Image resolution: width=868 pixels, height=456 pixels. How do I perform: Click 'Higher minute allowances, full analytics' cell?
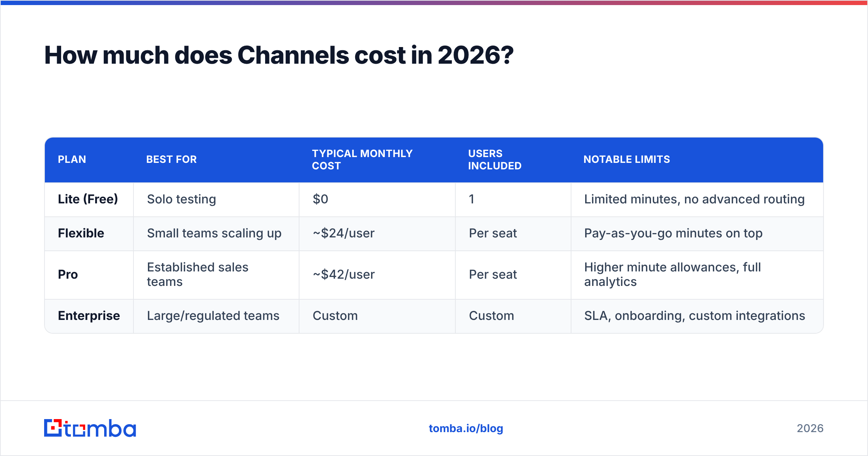coord(697,275)
